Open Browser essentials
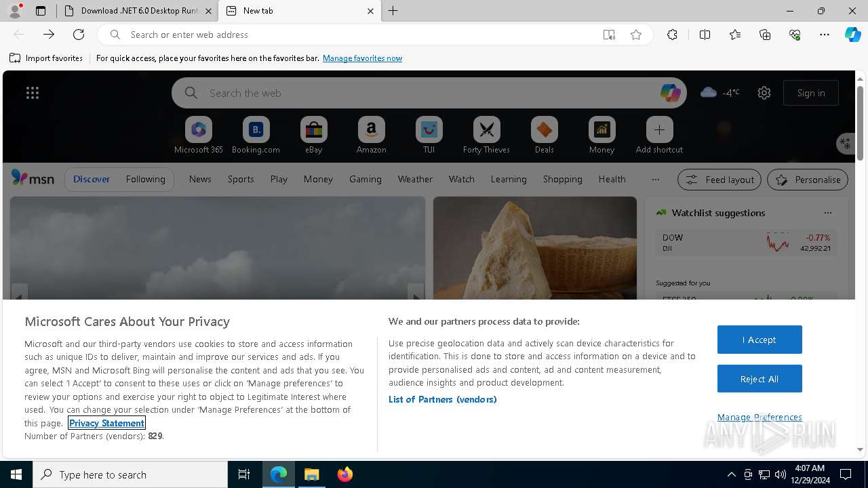This screenshot has height=488, width=868. click(795, 35)
